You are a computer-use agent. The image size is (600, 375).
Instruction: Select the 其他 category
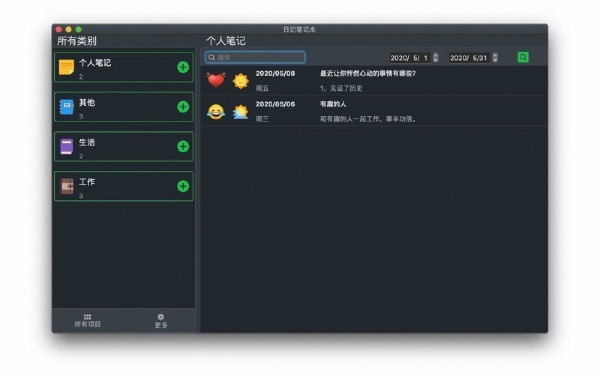124,107
